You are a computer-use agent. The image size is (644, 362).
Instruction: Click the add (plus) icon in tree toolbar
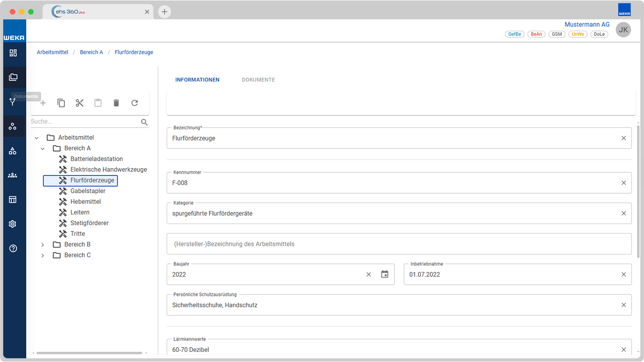(43, 103)
